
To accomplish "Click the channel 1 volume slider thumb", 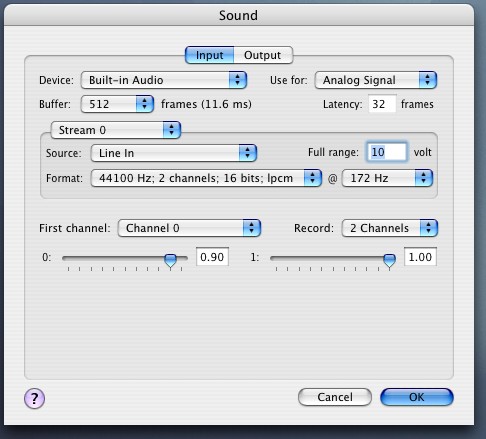I will click(x=389, y=260).
